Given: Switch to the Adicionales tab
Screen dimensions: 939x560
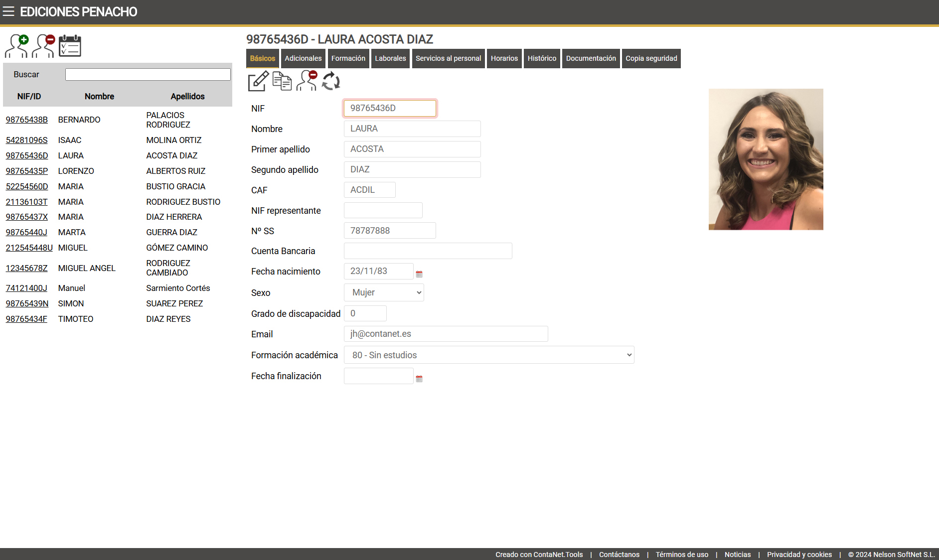Looking at the screenshot, I should pos(303,58).
